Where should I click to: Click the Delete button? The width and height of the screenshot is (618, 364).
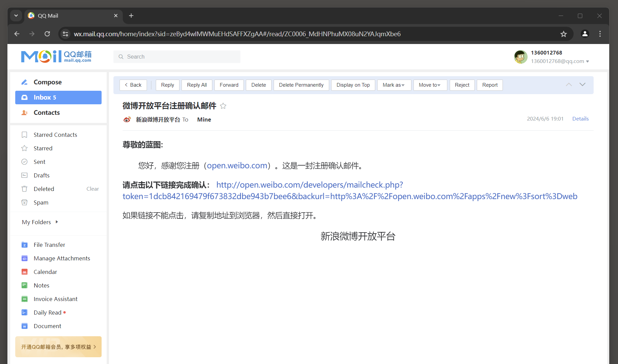(259, 85)
